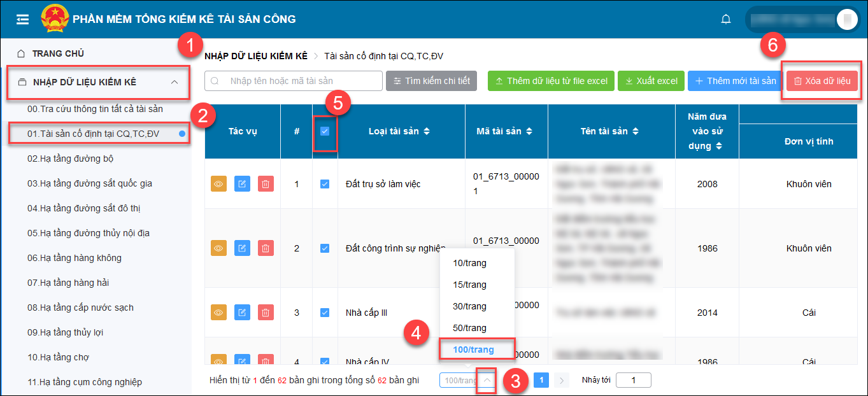The image size is (868, 396).
Task: Toggle the select-all header checkbox
Action: pyautogui.click(x=325, y=131)
